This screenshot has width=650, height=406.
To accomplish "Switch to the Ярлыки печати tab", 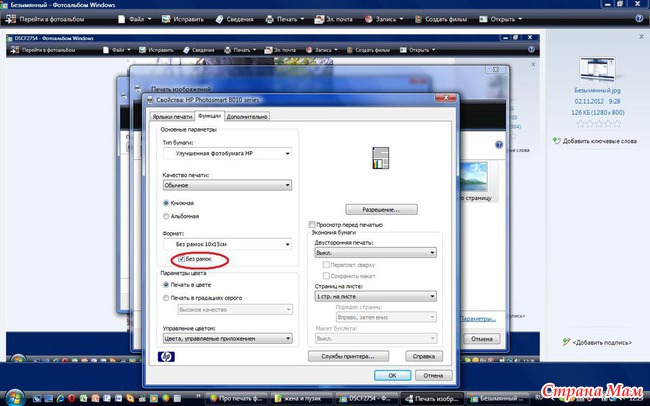I will pos(172,117).
